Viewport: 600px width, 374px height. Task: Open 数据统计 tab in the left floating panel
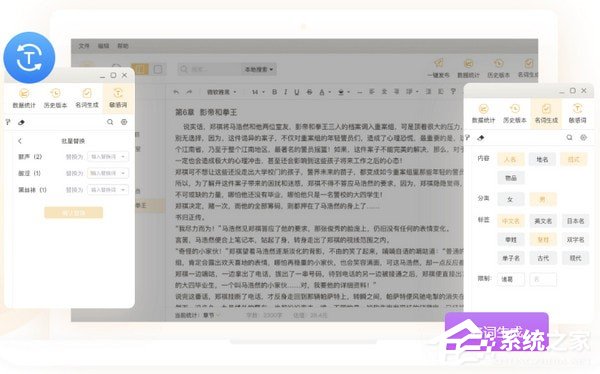24,98
